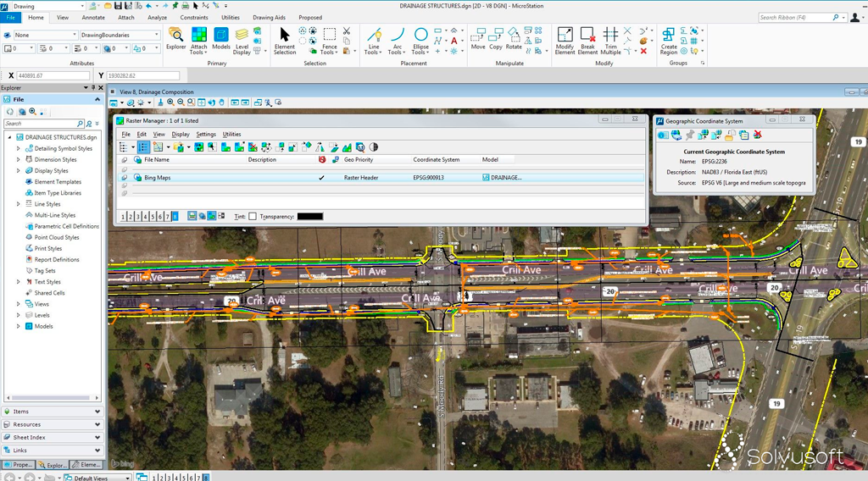Click the globe library icon in Geographic Coordinate System
Viewport: 868px width, 481px height.
(x=676, y=135)
